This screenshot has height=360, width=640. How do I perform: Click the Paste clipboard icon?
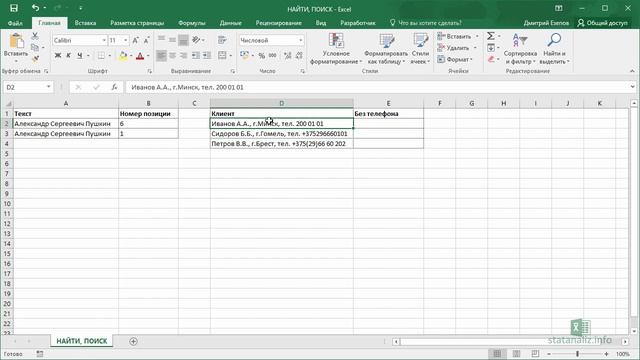click(x=16, y=42)
